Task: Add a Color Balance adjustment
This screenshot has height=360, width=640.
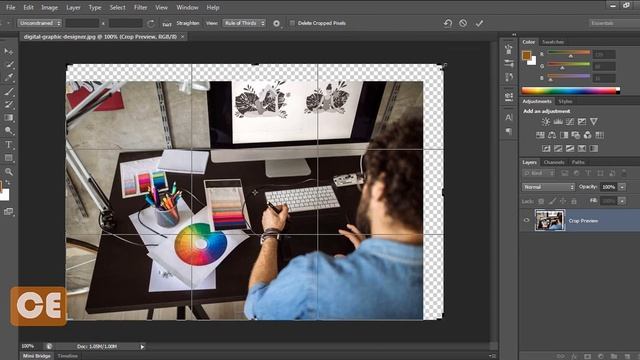Action: pos(552,135)
